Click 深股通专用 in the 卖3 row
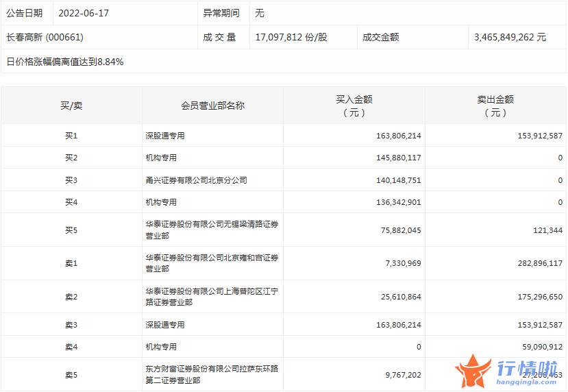568x392 pixels. click(165, 325)
